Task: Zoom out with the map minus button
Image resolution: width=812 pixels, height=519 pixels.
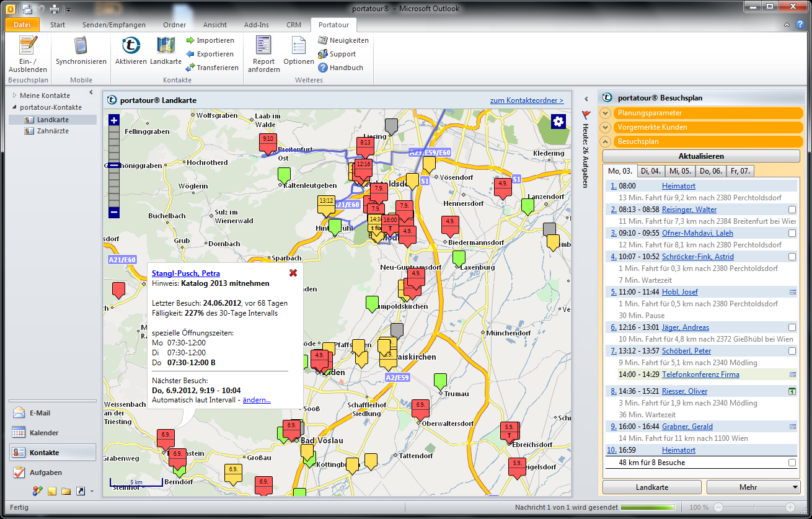Action: click(113, 212)
